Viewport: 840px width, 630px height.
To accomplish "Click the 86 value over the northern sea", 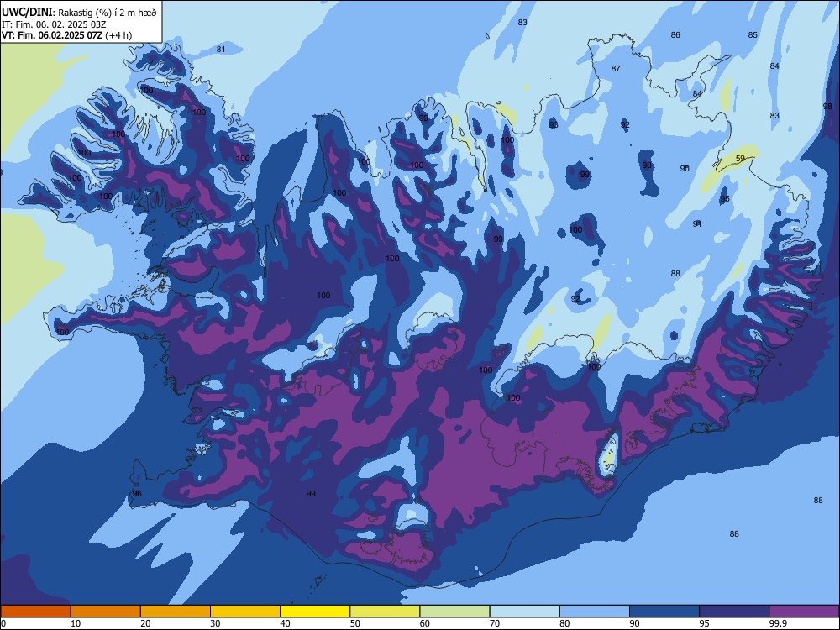I will pyautogui.click(x=675, y=34).
